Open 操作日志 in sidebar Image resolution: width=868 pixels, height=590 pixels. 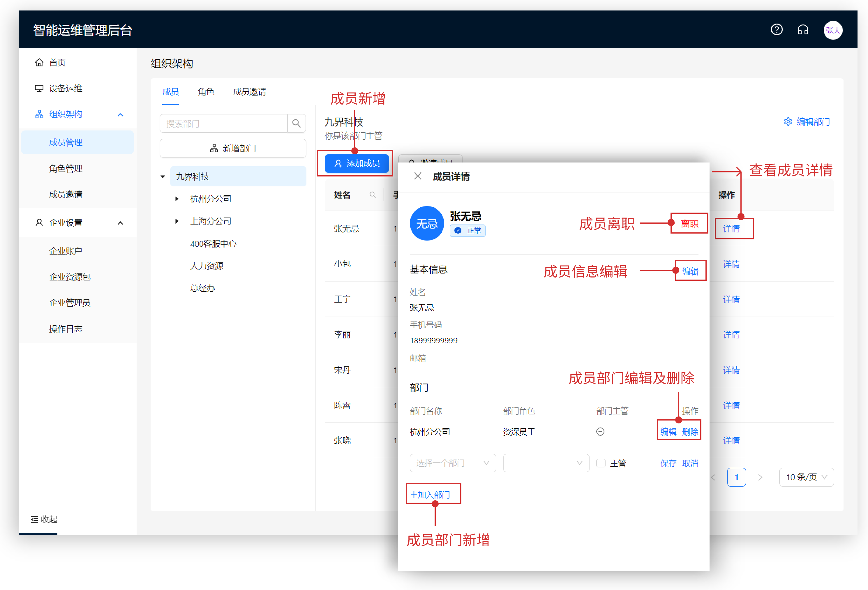[78, 329]
